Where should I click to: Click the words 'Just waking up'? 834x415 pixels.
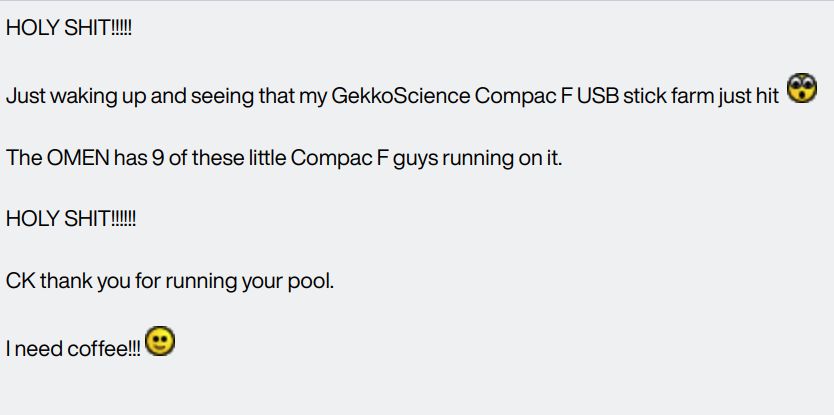click(x=64, y=98)
